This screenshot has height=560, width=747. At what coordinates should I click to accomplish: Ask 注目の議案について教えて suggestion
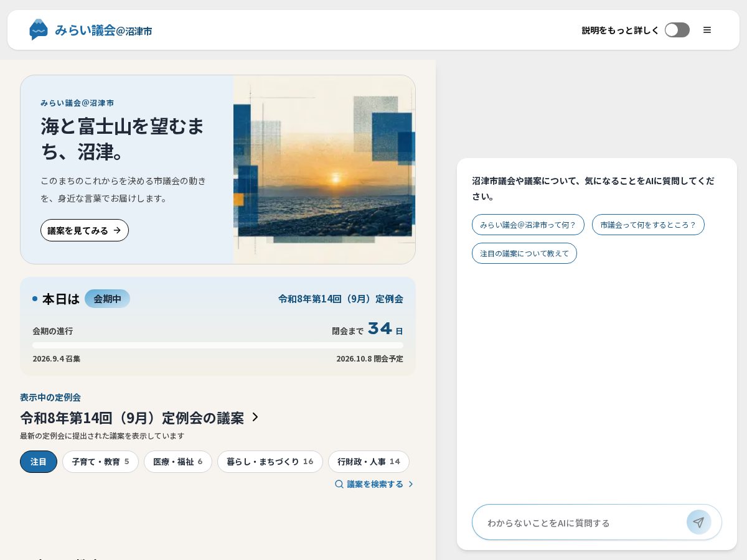coord(524,253)
